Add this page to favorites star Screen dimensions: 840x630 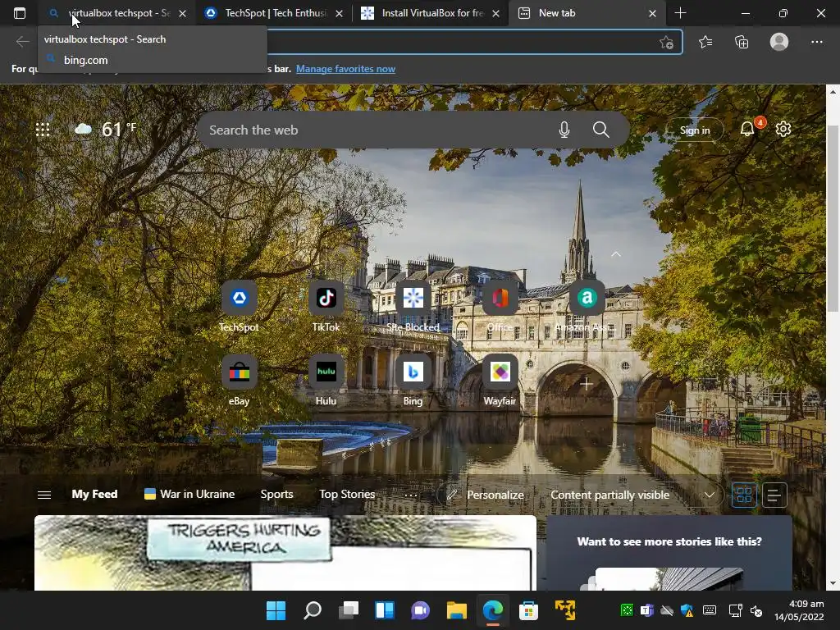click(666, 43)
